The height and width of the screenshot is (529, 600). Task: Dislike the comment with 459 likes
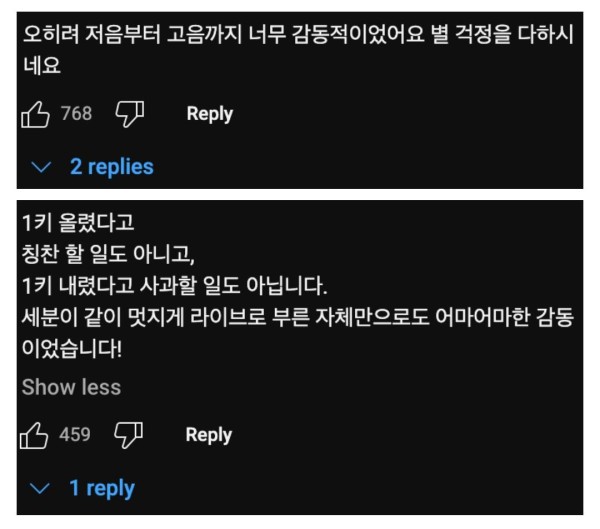[x=130, y=435]
